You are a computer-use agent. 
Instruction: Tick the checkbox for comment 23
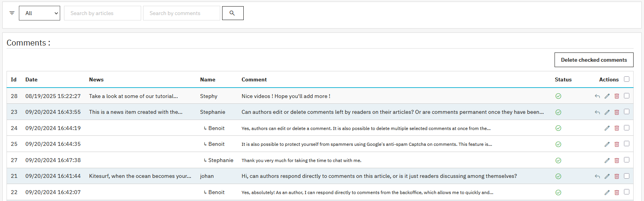627,111
